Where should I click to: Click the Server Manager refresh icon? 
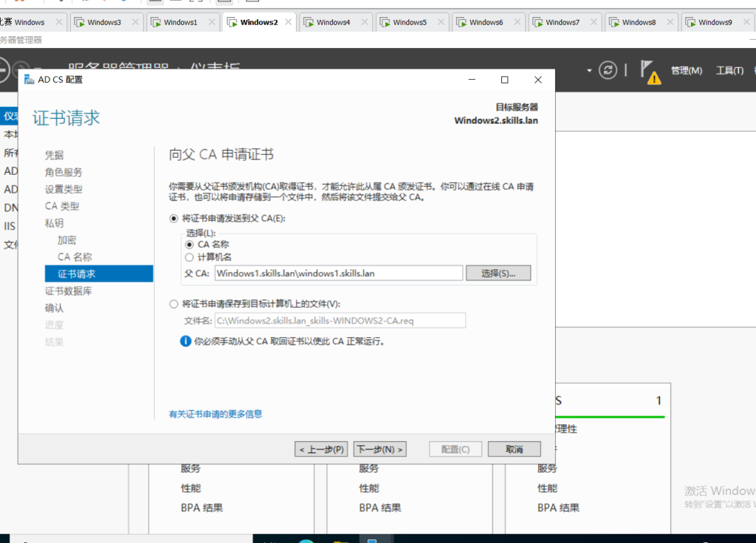click(608, 70)
